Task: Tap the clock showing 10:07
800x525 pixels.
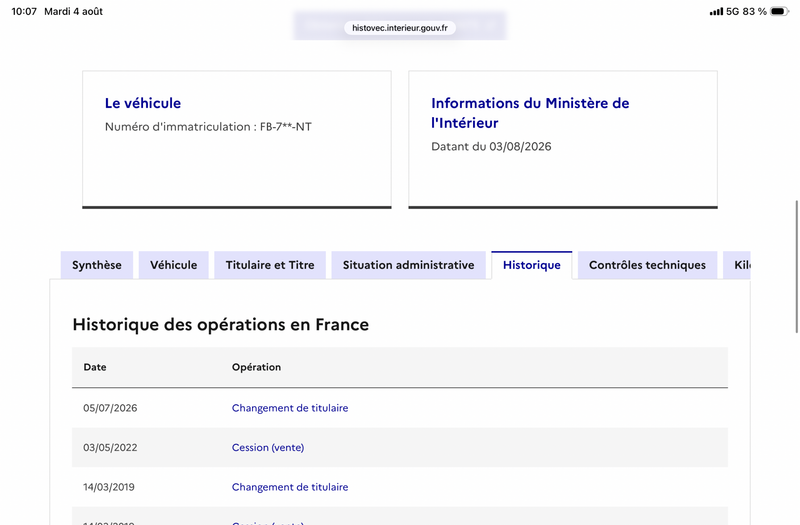Action: click(x=24, y=11)
